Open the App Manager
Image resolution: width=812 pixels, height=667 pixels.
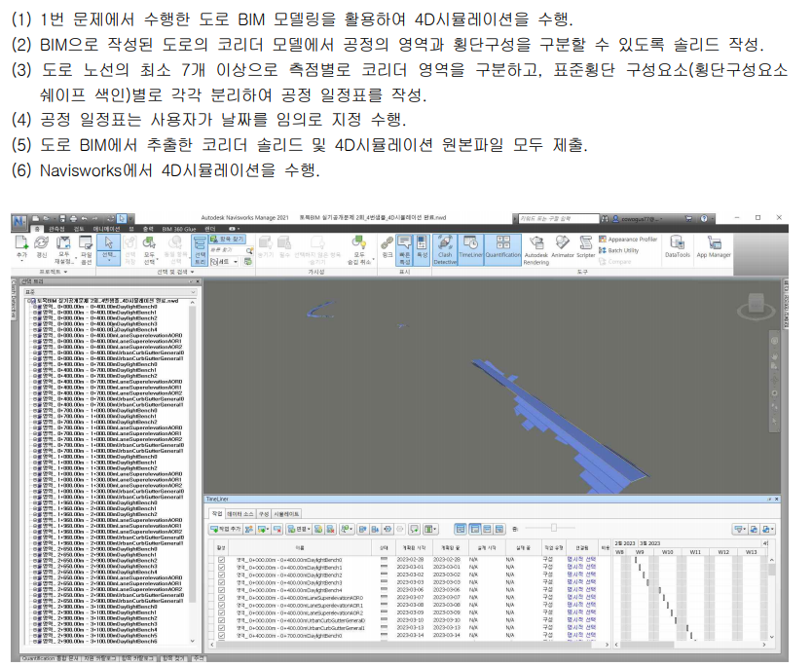click(x=714, y=246)
